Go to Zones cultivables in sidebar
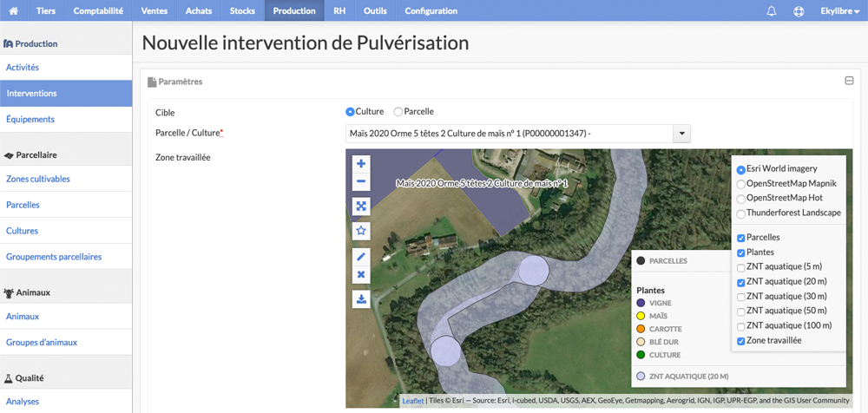868x413 pixels. [38, 179]
